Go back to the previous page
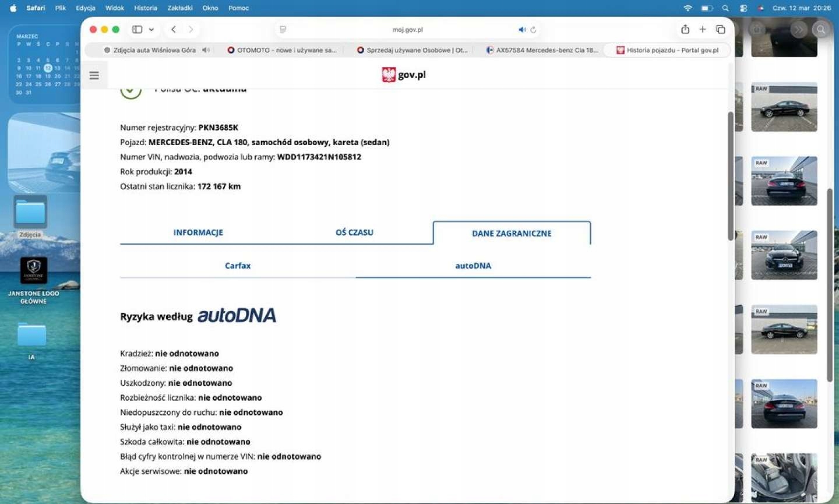The image size is (839, 504). click(x=173, y=29)
